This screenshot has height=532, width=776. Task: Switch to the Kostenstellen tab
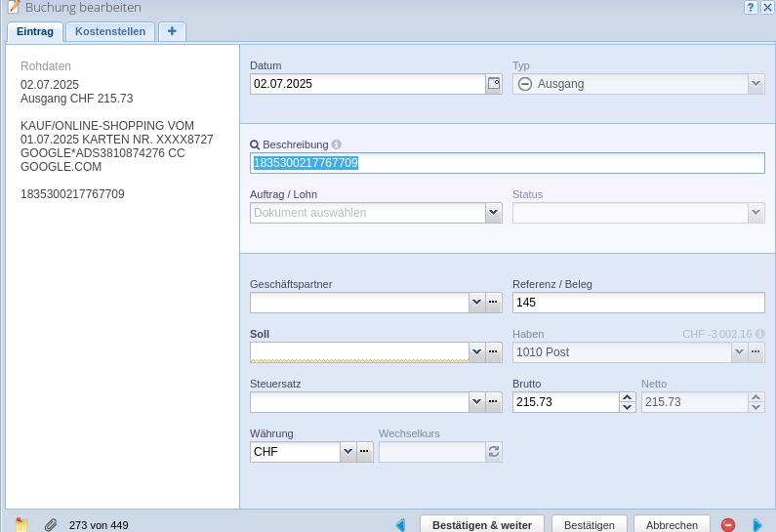pyautogui.click(x=110, y=31)
